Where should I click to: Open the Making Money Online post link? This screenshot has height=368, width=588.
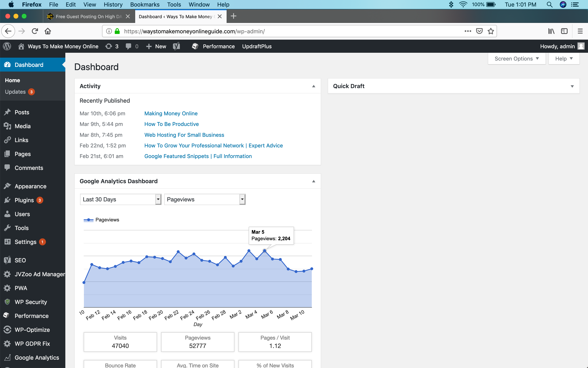pyautogui.click(x=171, y=113)
